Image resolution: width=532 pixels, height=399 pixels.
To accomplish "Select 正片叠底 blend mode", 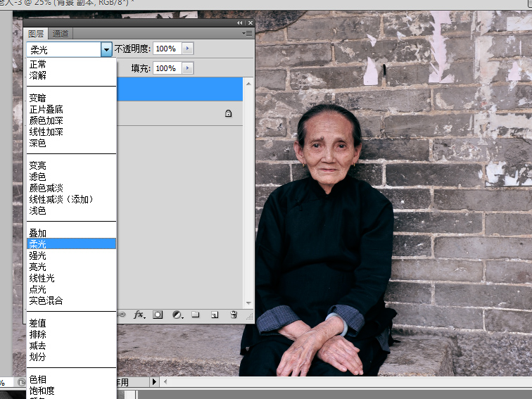I will (x=46, y=109).
